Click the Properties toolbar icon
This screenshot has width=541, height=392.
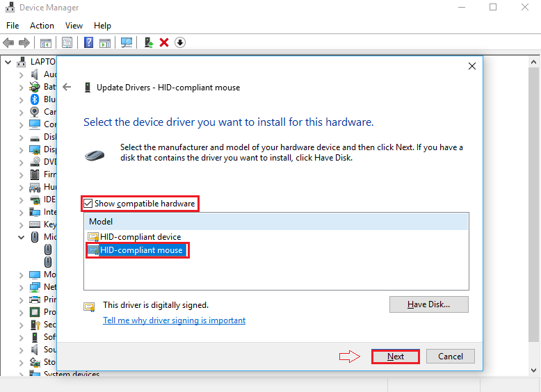tap(67, 42)
